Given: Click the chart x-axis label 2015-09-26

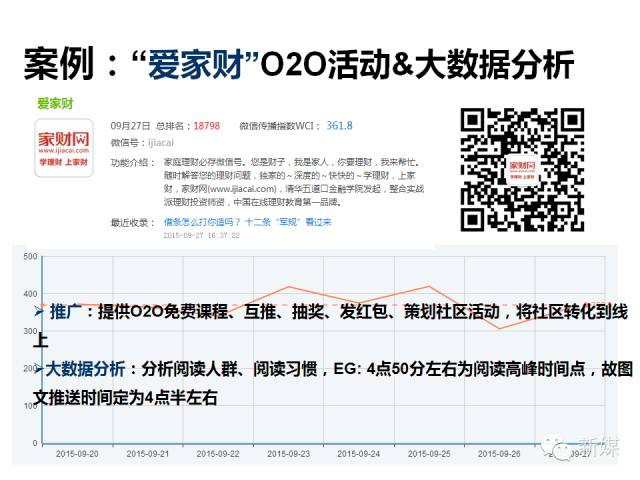Looking at the screenshot, I should (x=499, y=453).
